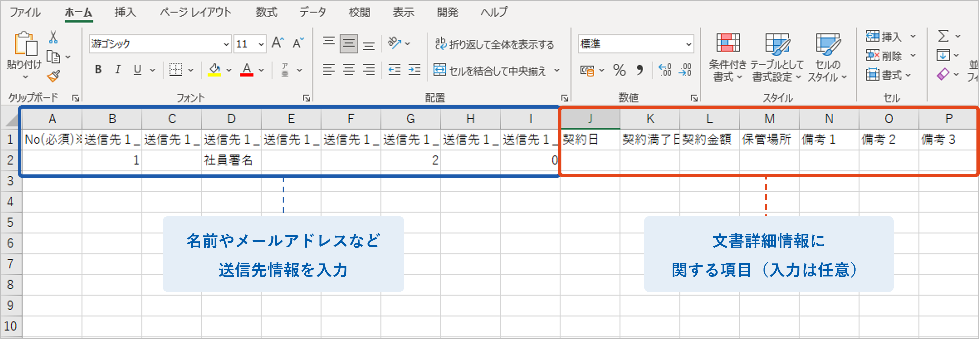Select cell D2 containing 社員署名
Image resolution: width=980 pixels, height=339 pixels.
coord(231,160)
